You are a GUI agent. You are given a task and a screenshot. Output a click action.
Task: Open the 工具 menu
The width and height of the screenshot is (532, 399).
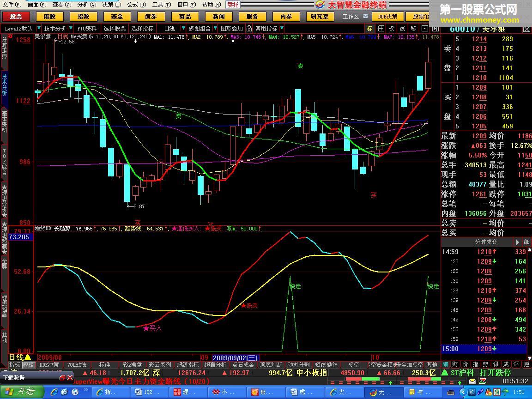click(x=162, y=5)
